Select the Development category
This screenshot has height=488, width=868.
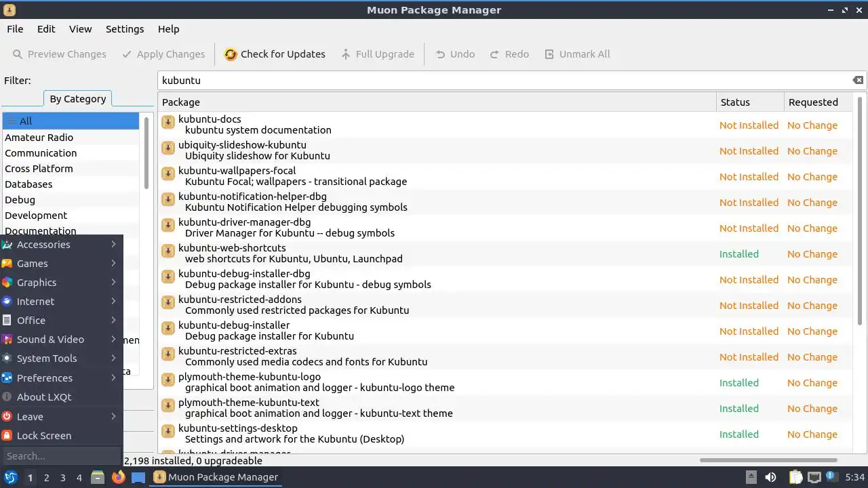tap(71, 216)
